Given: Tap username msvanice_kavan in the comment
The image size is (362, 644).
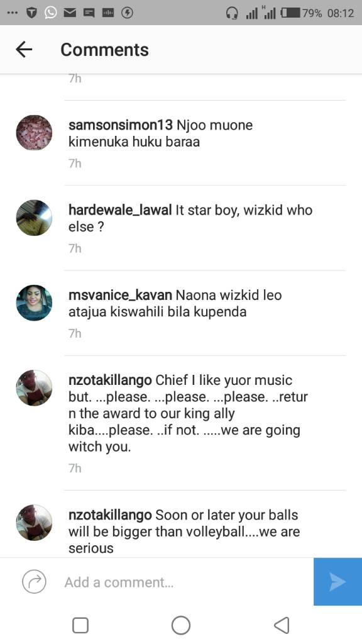Looking at the screenshot, I should [120, 295].
